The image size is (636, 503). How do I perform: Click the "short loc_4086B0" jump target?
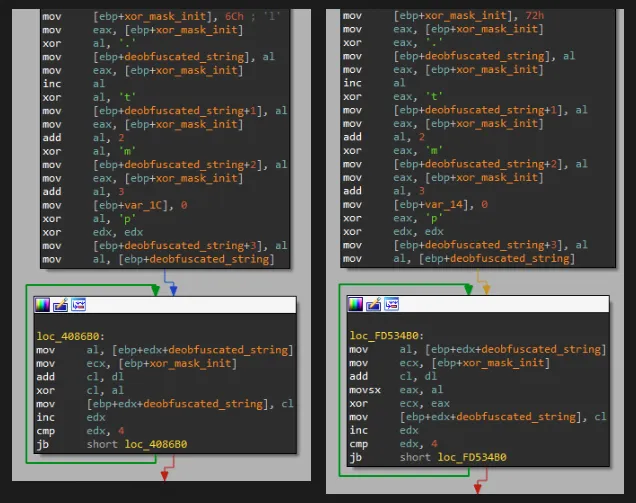click(x=137, y=444)
